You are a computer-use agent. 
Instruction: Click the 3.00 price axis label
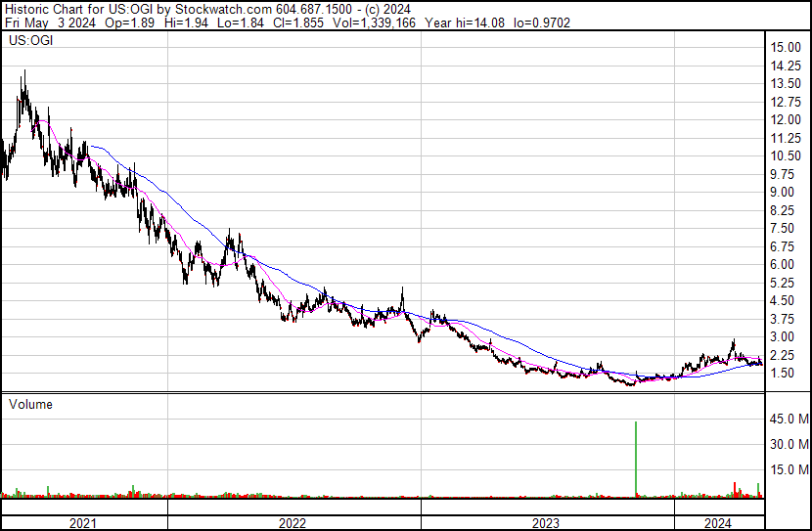click(783, 337)
